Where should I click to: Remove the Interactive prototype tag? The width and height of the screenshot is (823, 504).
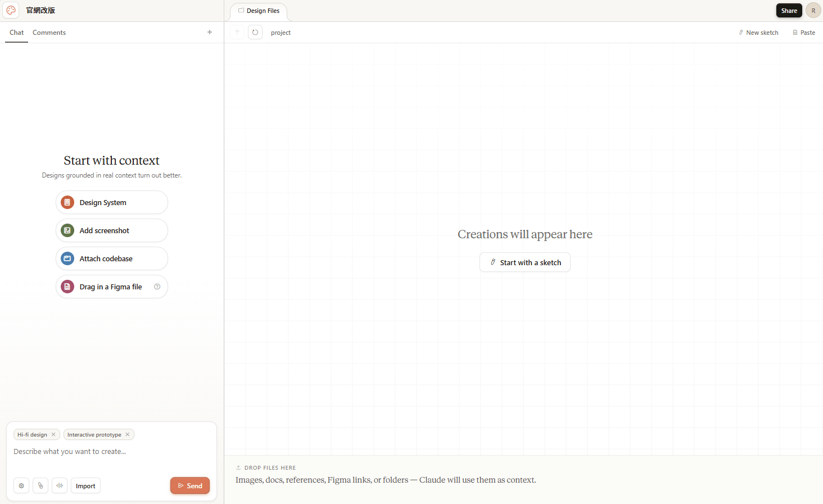(x=128, y=434)
